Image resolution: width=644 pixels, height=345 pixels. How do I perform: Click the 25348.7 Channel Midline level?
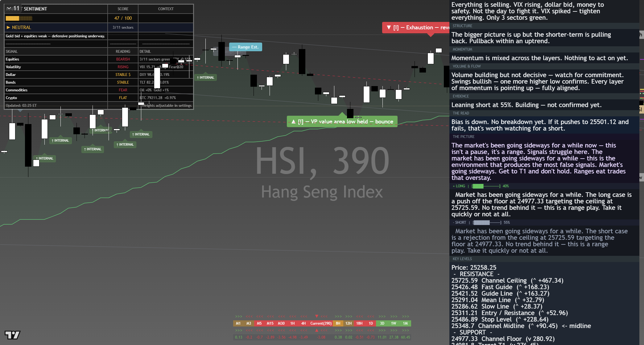(x=521, y=326)
